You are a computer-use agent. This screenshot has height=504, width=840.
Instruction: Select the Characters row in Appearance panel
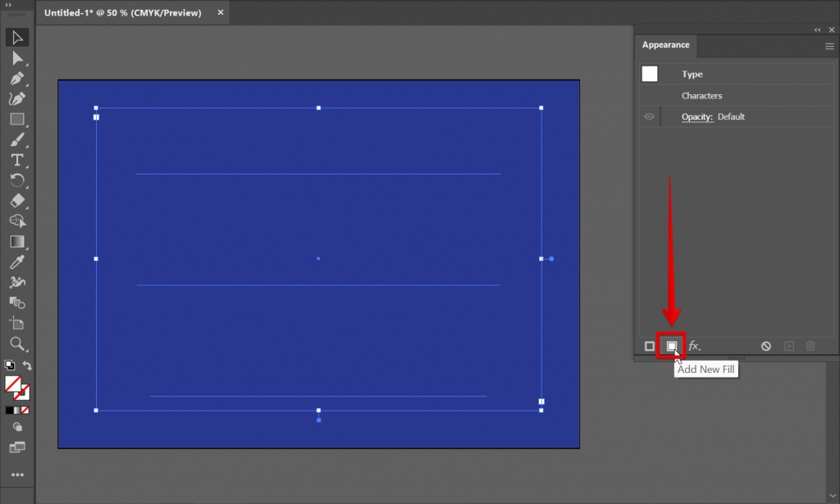pyautogui.click(x=701, y=95)
